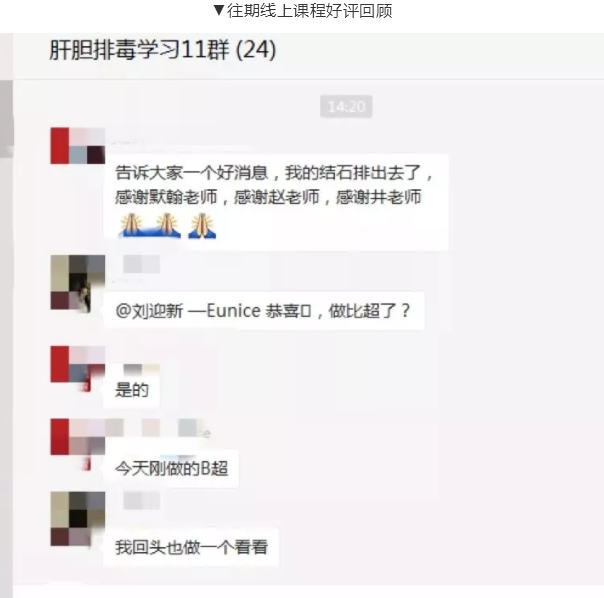Click the blurred sender name above @刘迎新 message
Image resolution: width=604 pixels, height=598 pixels.
click(x=141, y=264)
